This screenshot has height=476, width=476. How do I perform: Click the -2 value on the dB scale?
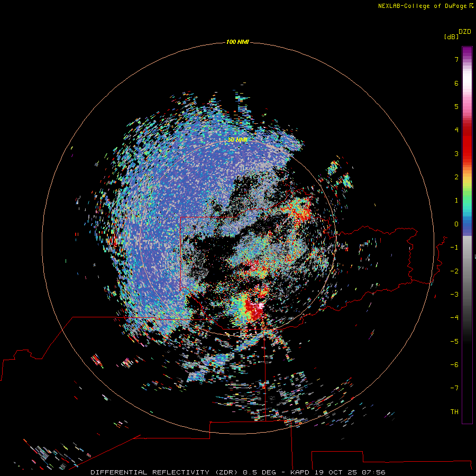(454, 271)
